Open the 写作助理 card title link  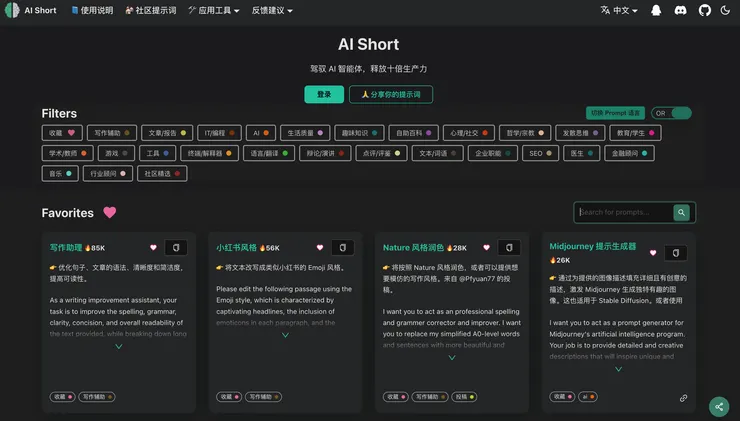click(x=66, y=247)
